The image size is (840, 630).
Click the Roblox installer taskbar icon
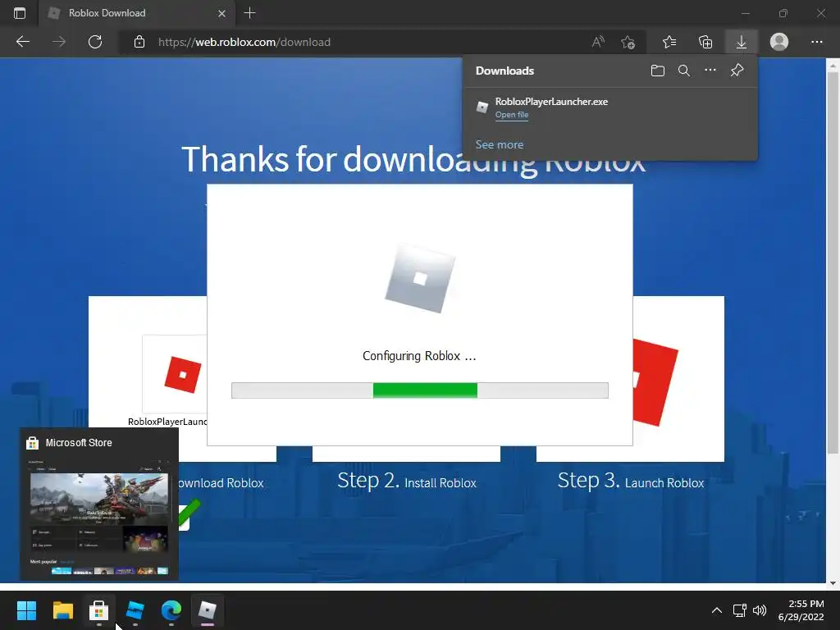coord(208,610)
